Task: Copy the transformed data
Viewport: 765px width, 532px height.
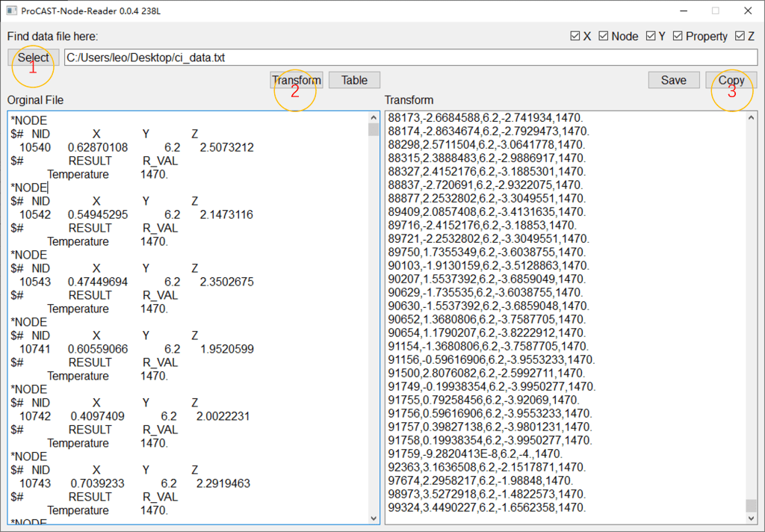Action: click(x=731, y=80)
